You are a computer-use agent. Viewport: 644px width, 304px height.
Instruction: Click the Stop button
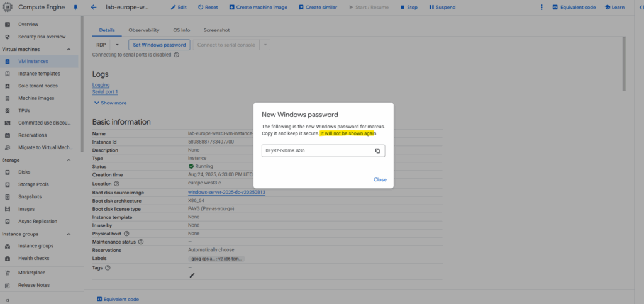click(x=409, y=8)
